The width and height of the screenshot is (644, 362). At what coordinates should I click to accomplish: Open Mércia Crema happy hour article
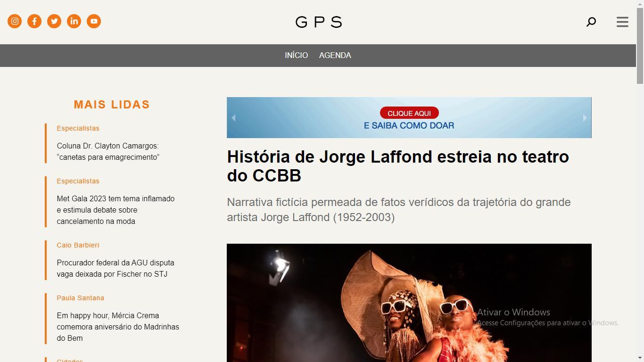[x=118, y=327]
